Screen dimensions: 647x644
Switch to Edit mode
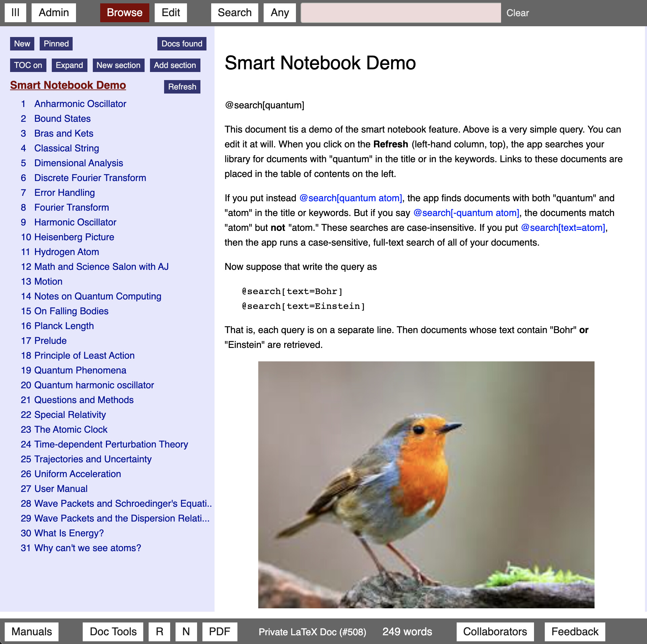coord(170,13)
